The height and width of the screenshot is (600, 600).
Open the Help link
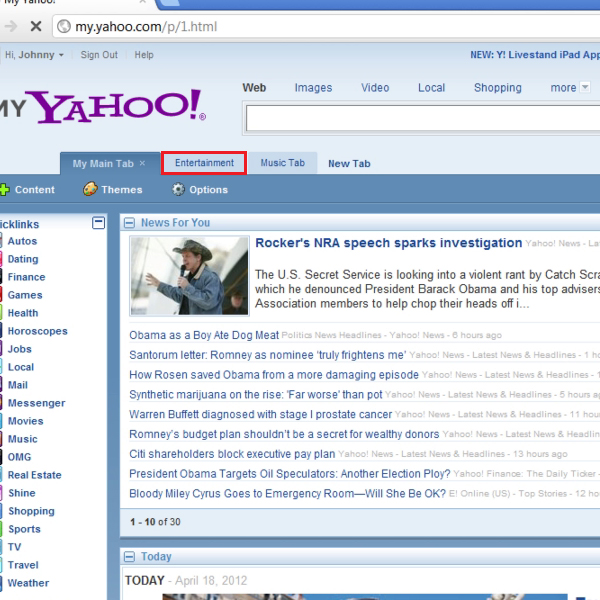(144, 55)
